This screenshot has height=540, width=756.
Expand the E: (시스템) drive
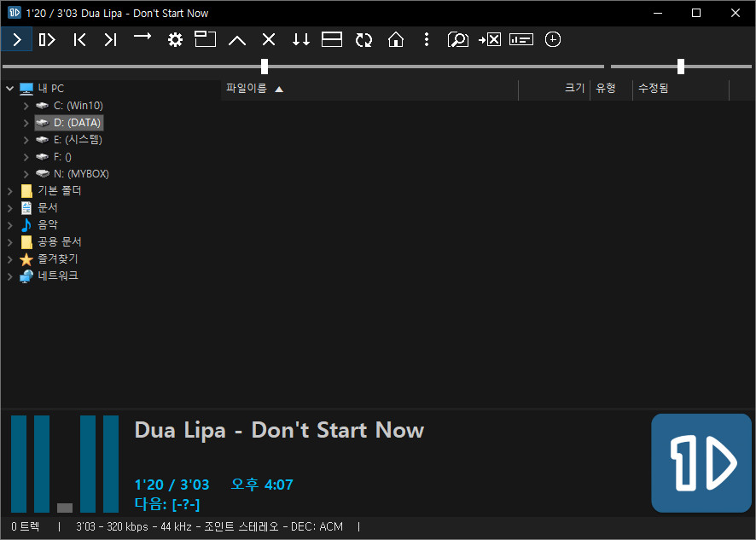click(x=26, y=140)
